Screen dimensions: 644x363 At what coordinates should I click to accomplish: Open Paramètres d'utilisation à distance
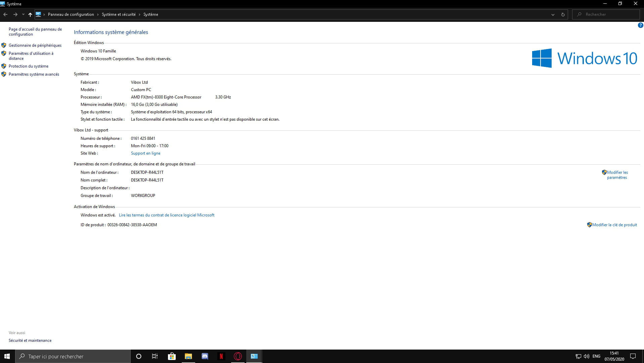tap(31, 56)
